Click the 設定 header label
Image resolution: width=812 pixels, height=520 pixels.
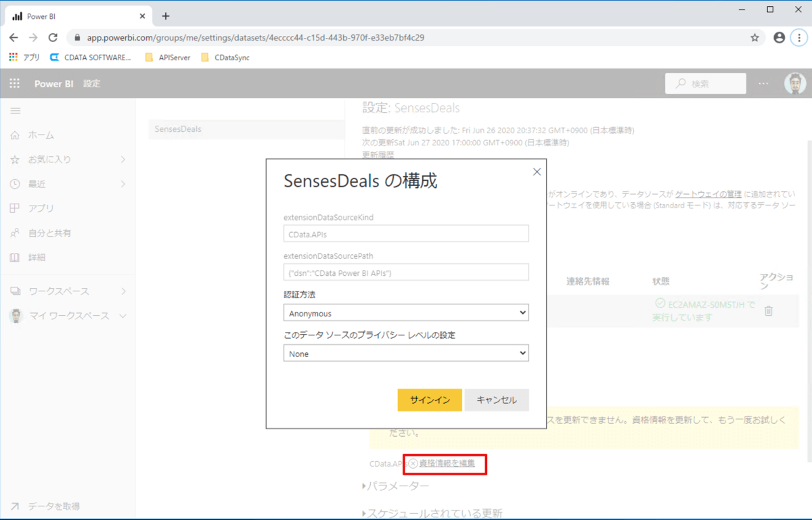pyautogui.click(x=92, y=84)
